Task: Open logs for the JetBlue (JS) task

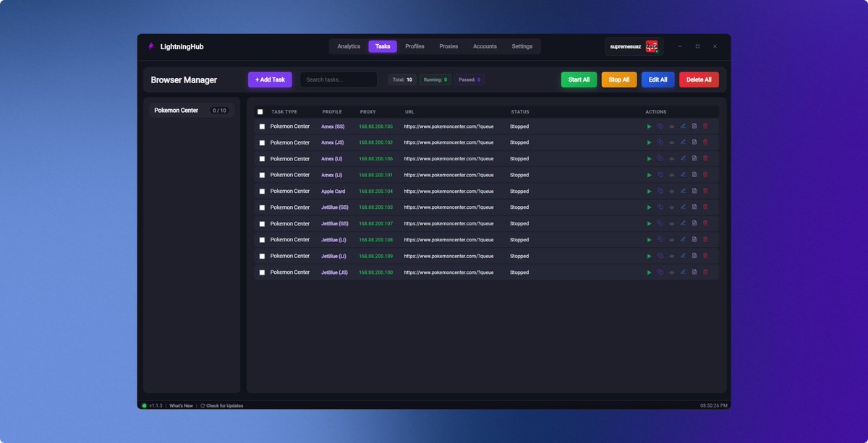Action: (x=694, y=272)
